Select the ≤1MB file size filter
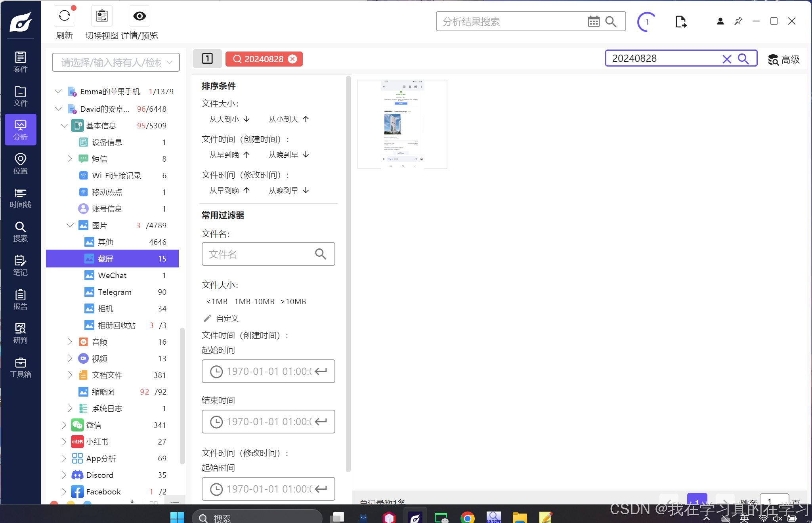Screen dimensions: 812x523 pos(217,302)
